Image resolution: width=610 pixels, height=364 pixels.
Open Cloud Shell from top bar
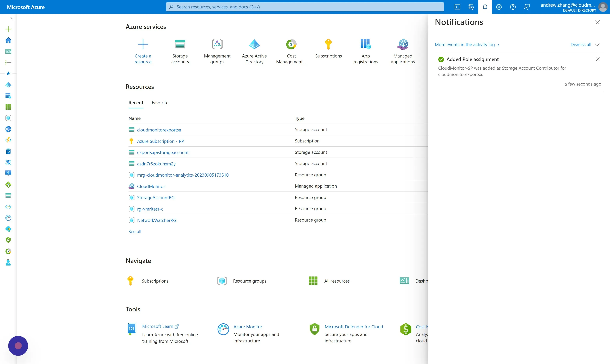coord(457,7)
